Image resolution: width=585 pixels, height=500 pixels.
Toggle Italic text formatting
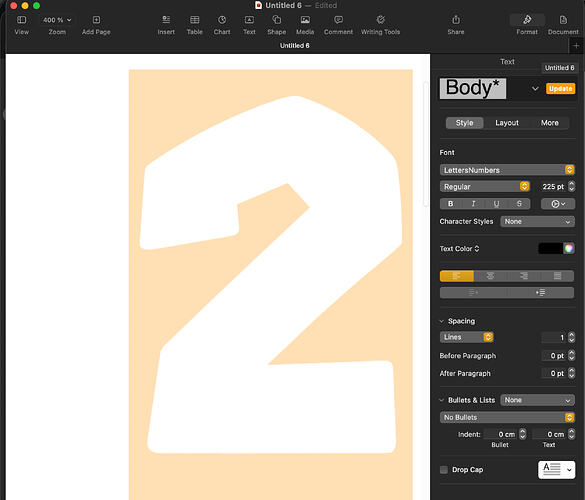(x=473, y=204)
